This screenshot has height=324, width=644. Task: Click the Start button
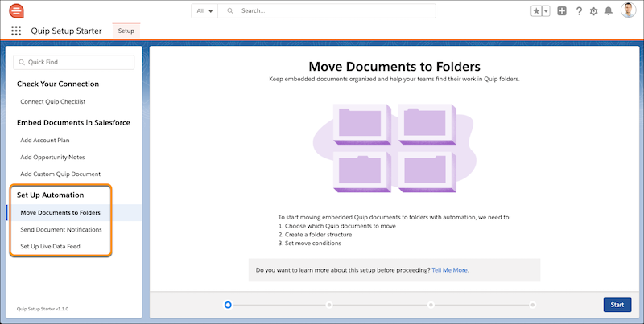click(617, 305)
